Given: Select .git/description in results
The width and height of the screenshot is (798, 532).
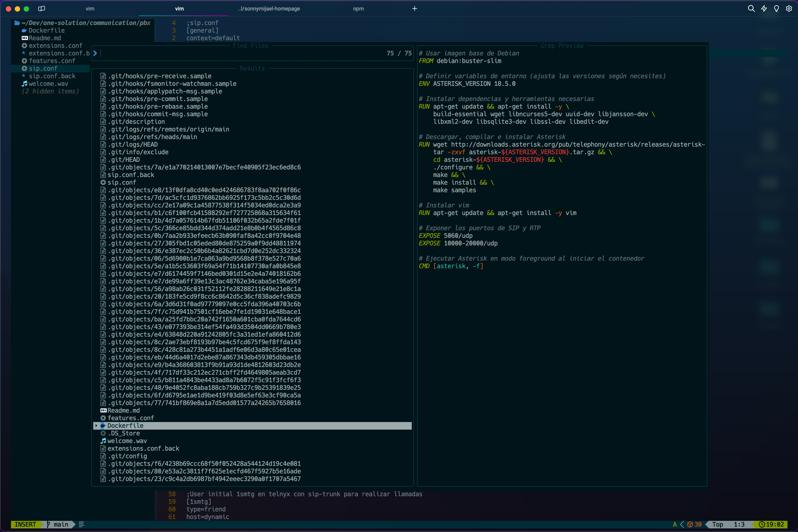Looking at the screenshot, I should [136, 121].
